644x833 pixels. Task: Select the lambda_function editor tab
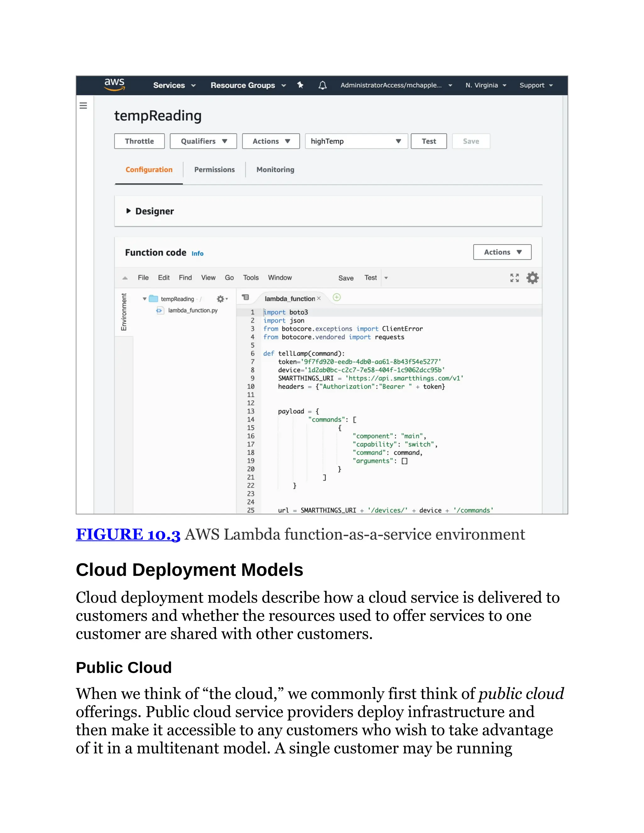coord(290,299)
